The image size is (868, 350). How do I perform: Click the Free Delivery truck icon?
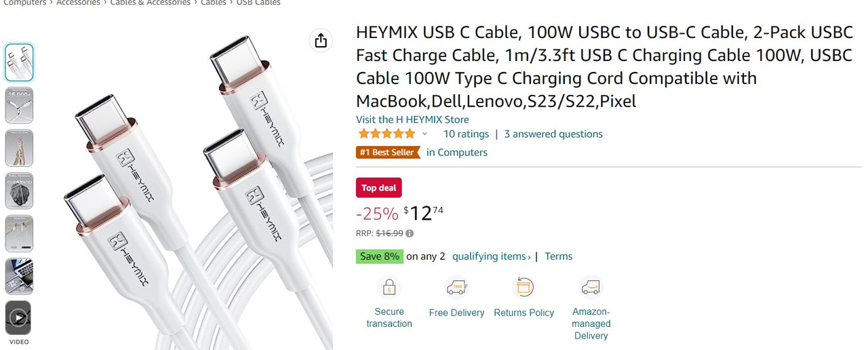pos(456,288)
